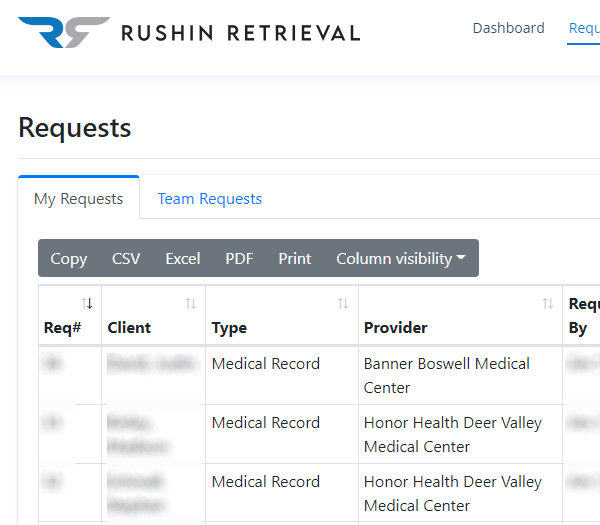
Task: Switch to the Team Requests tab
Action: point(210,198)
